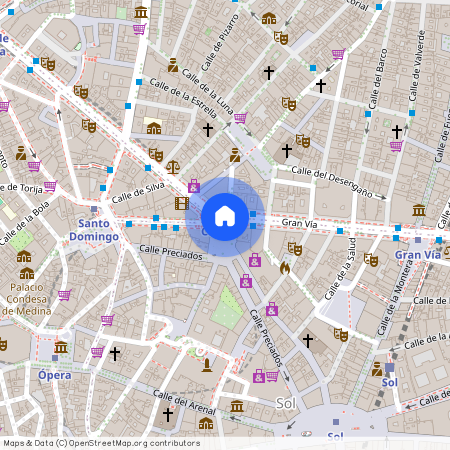
Task: Select the Calle de la Salud label
Action: click(x=341, y=269)
